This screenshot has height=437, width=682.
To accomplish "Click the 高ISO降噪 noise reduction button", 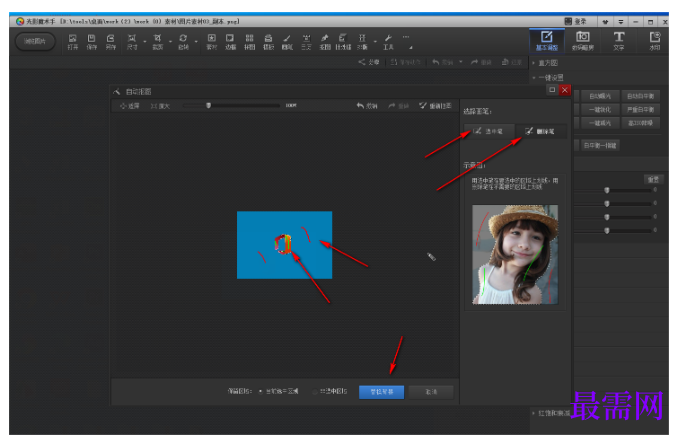I will coord(641,123).
